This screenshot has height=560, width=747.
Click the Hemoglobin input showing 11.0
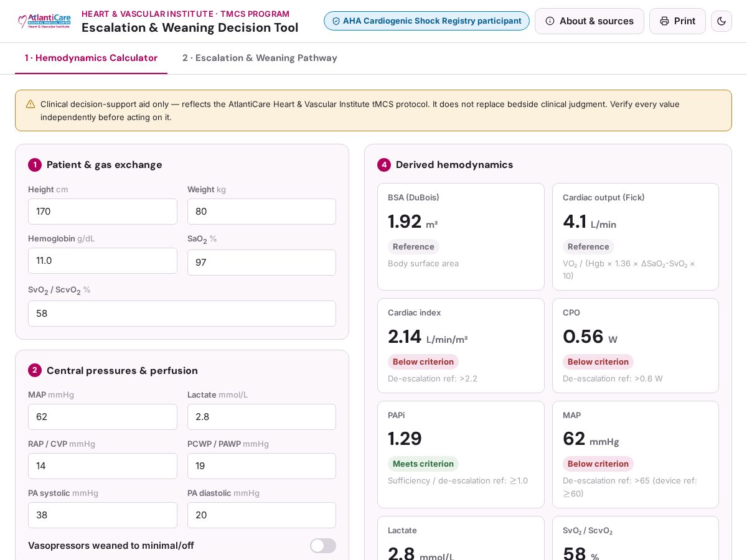pyautogui.click(x=103, y=261)
